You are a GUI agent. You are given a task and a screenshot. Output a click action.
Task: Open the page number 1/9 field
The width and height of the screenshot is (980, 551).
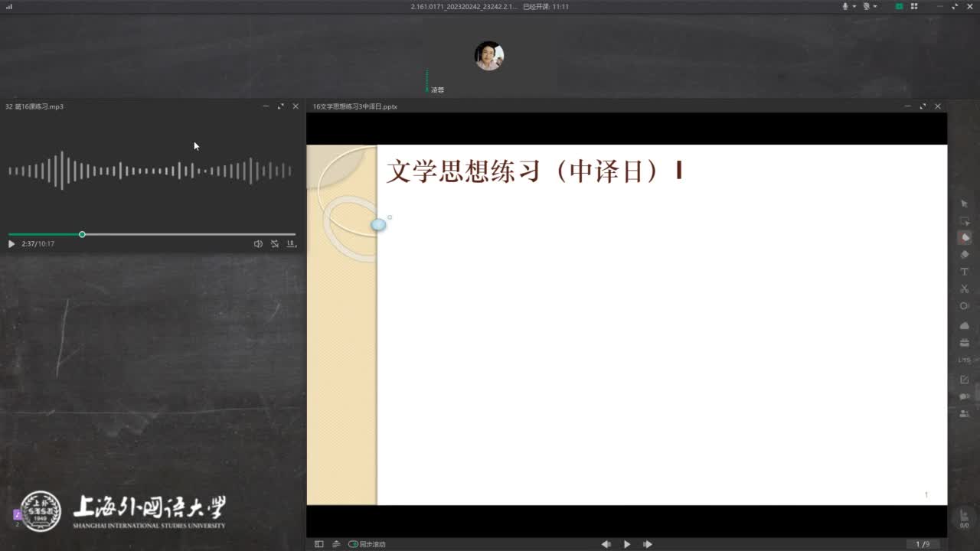pos(923,544)
